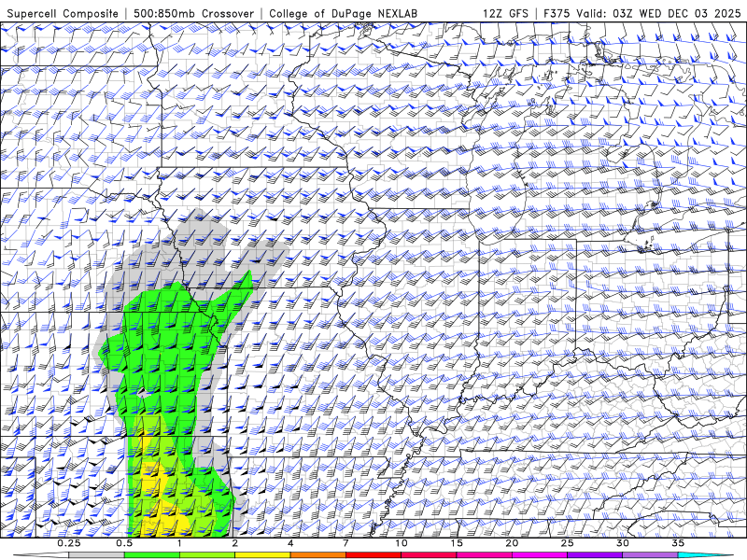Select the orange 4–7 color bar segment

point(317,555)
